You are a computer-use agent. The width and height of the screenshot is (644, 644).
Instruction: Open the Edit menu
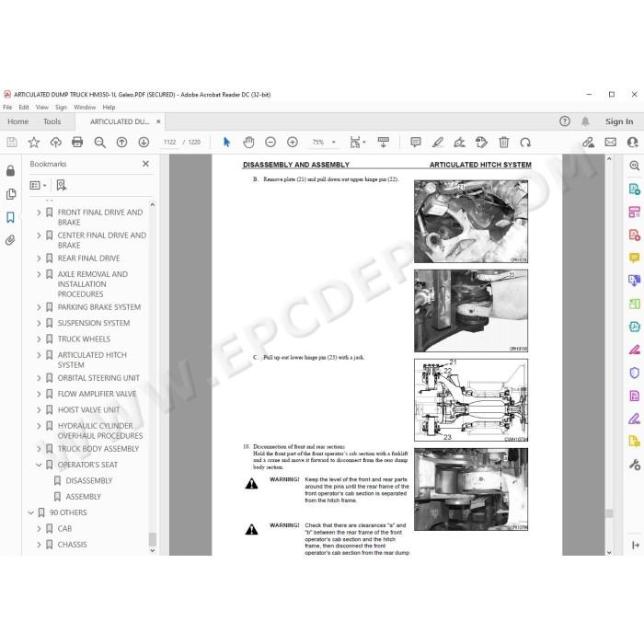click(24, 108)
